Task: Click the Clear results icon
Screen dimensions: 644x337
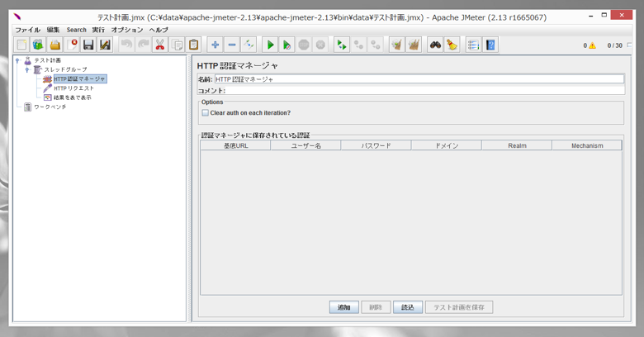Action: click(397, 45)
